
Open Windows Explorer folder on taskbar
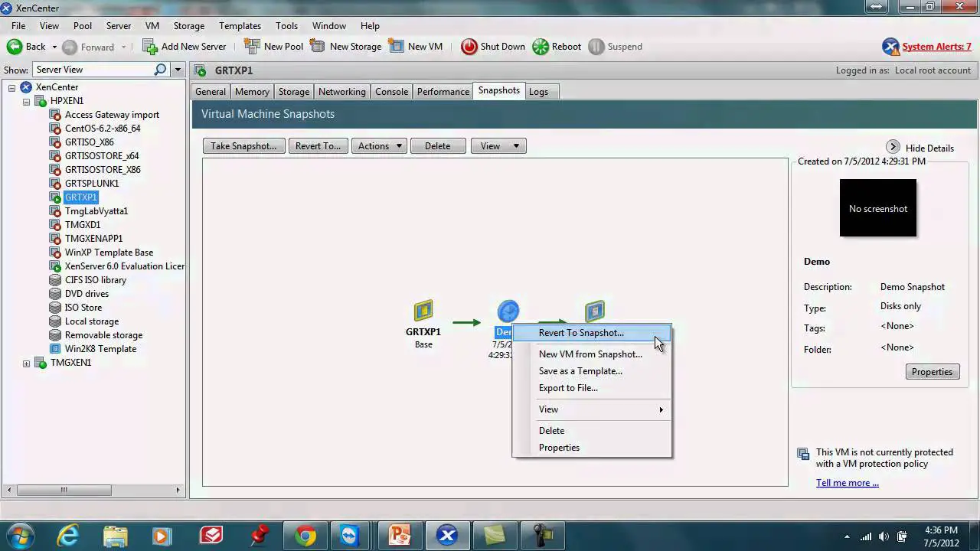coord(116,536)
